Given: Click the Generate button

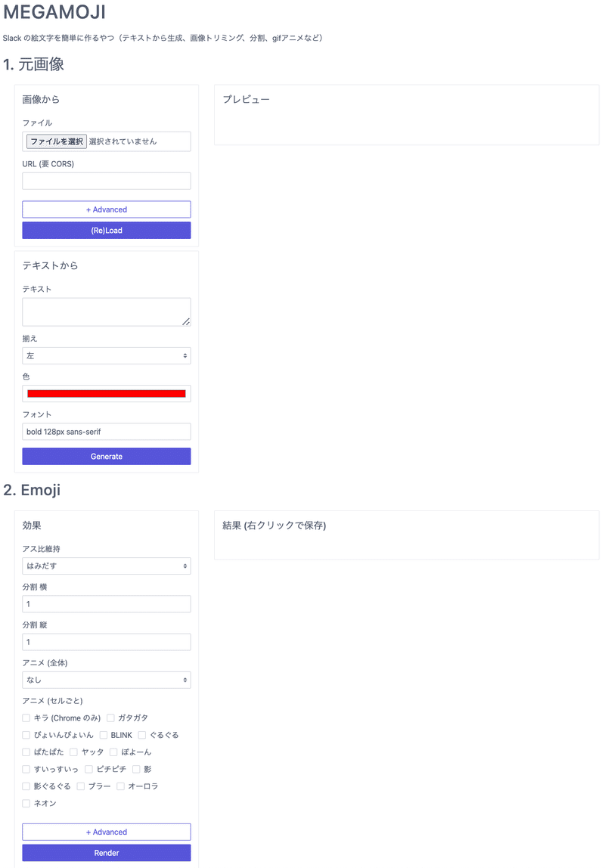Looking at the screenshot, I should coord(107,457).
